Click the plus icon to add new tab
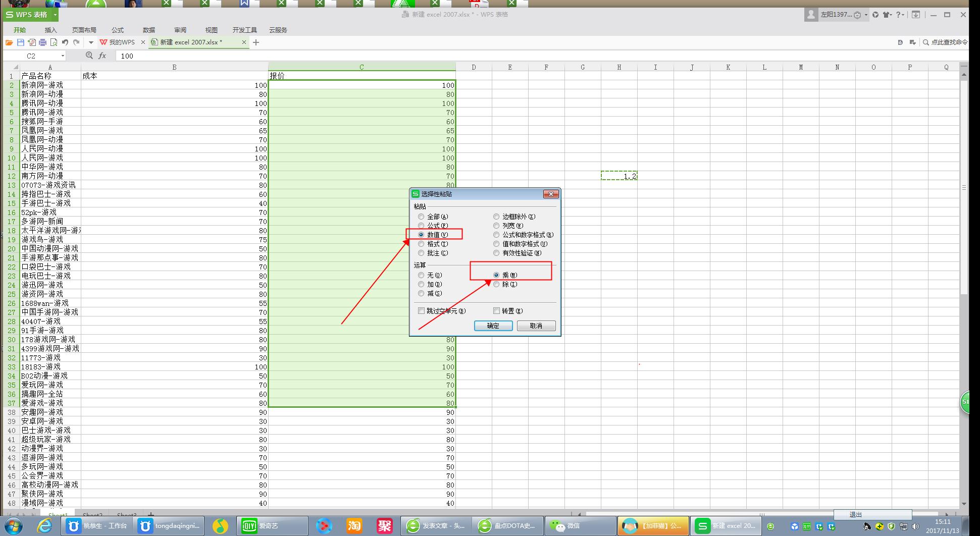The image size is (980, 536). pos(256,42)
